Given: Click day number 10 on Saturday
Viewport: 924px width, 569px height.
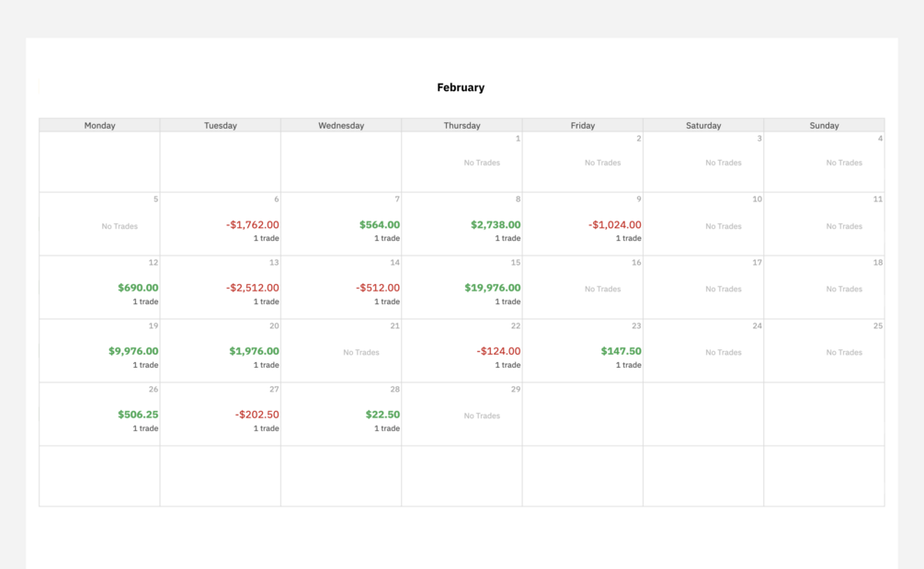Looking at the screenshot, I should click(758, 199).
